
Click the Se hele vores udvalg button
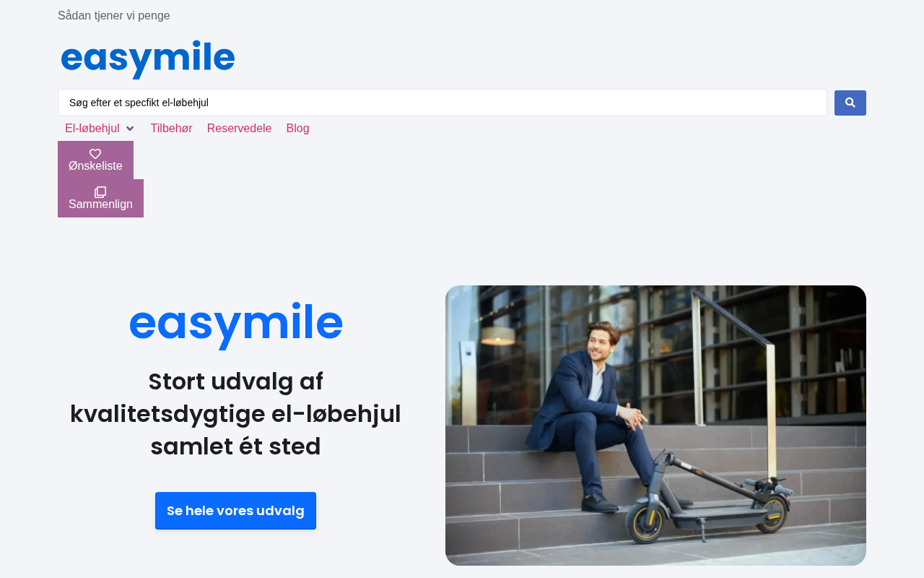tap(235, 511)
